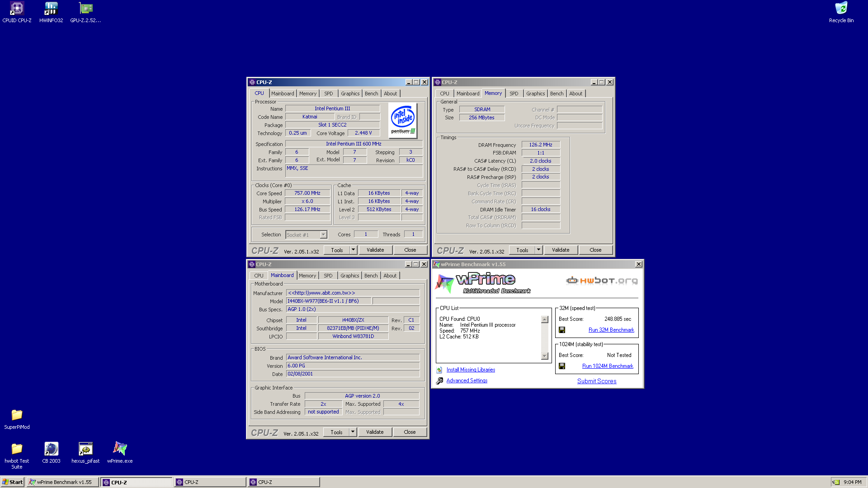Click Validate in the Mainboard window
The width and height of the screenshot is (868, 488).
click(x=375, y=432)
